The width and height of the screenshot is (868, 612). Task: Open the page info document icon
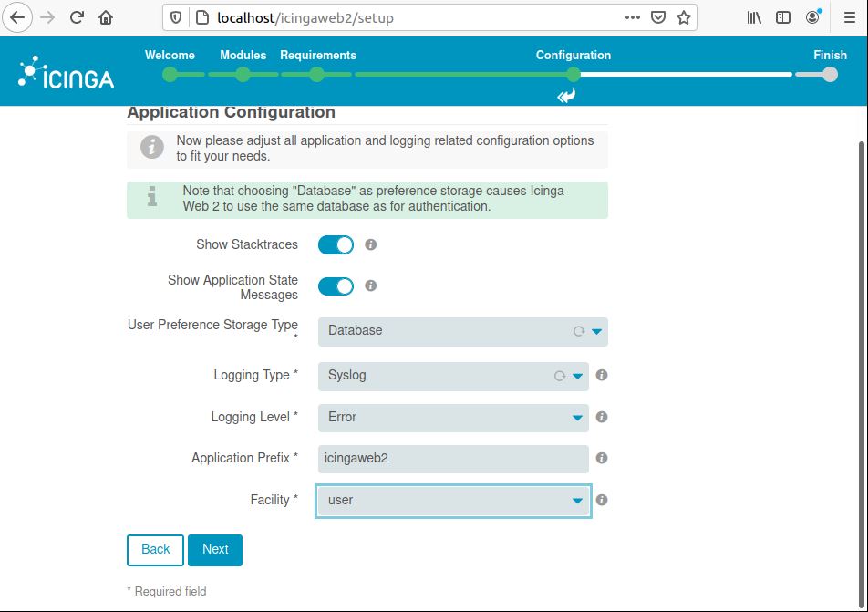click(x=202, y=17)
